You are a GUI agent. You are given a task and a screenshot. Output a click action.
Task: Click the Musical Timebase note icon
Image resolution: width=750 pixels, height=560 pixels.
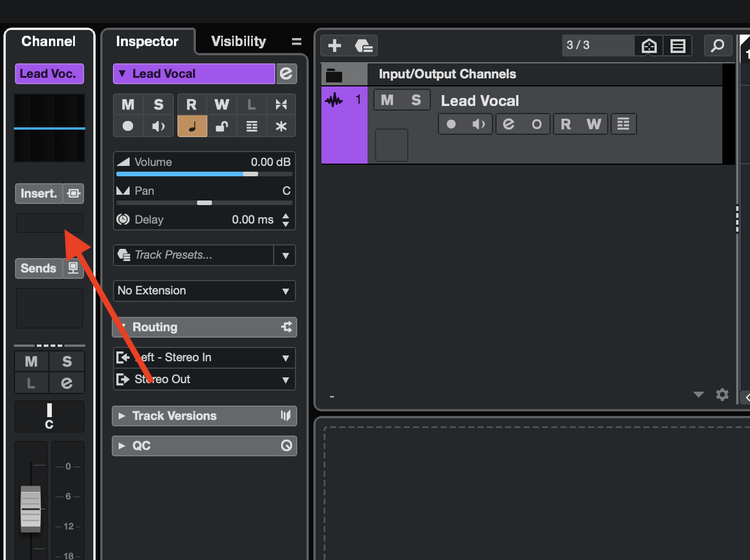pos(192,126)
